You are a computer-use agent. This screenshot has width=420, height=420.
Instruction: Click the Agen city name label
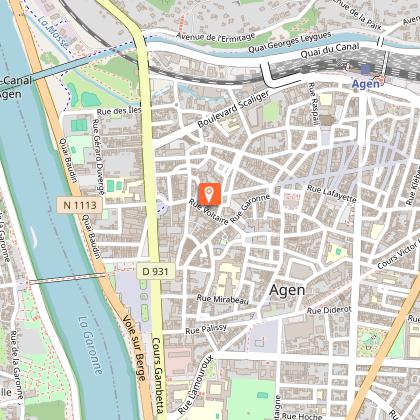[287, 290]
